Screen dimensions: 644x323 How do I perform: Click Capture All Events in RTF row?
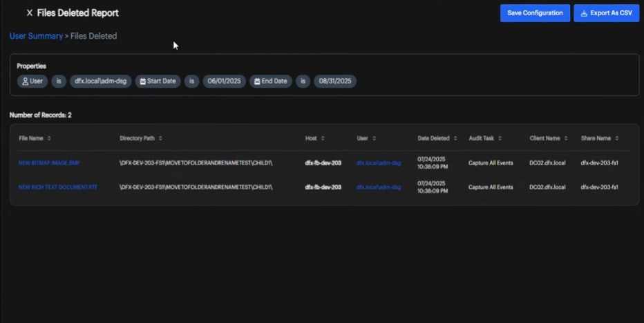(491, 187)
